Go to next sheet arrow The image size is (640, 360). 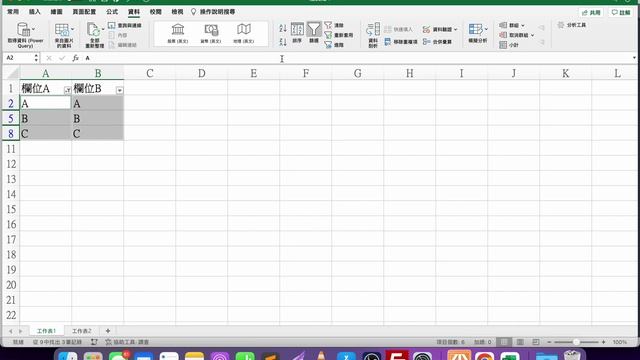coord(20,331)
